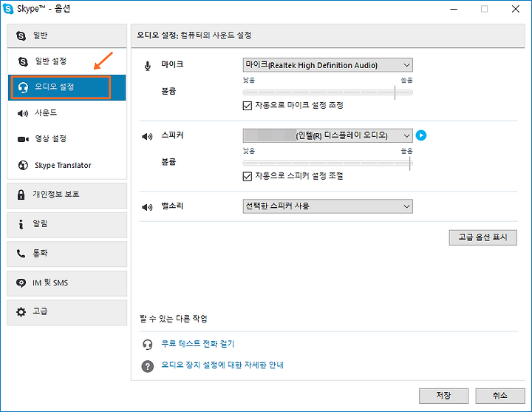Image resolution: width=532 pixels, height=412 pixels.
Task: Open the 벨소리 device dropdown
Action: pyautogui.click(x=328, y=206)
